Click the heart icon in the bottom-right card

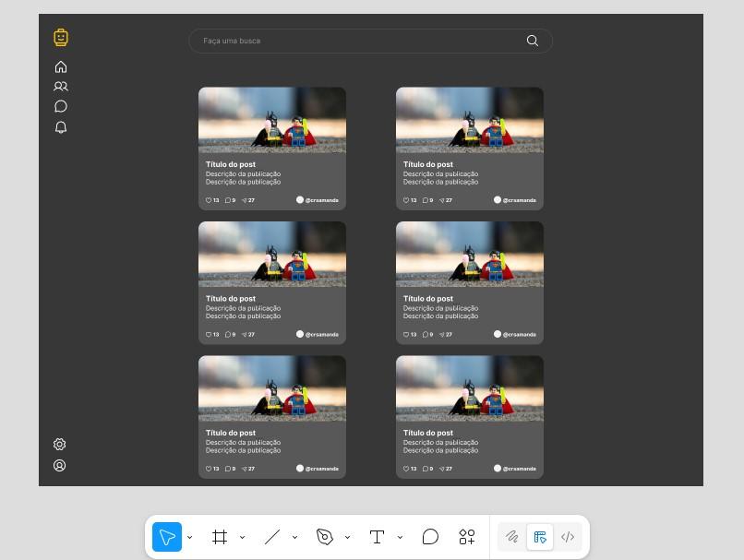click(406, 469)
